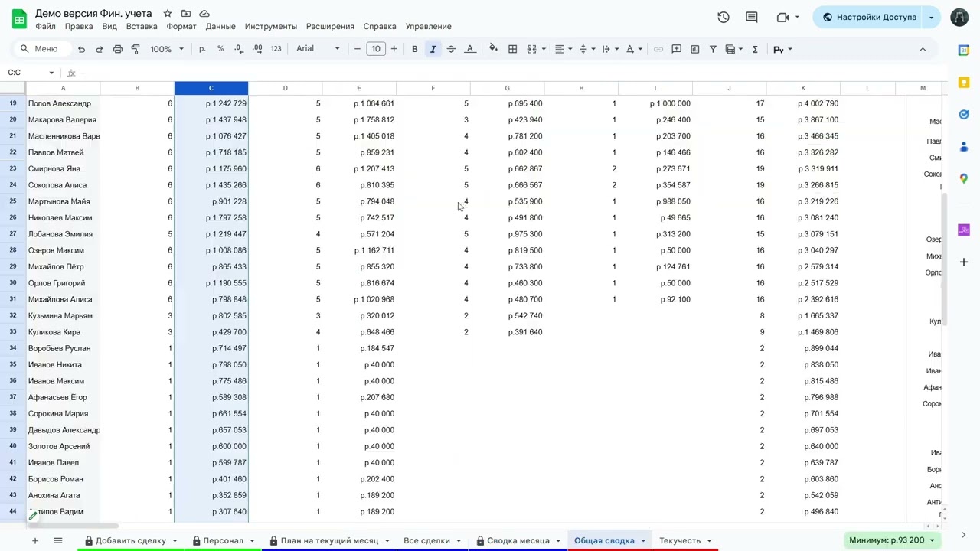The width and height of the screenshot is (980, 551).
Task: Insert a comment via toolbar
Action: (677, 49)
